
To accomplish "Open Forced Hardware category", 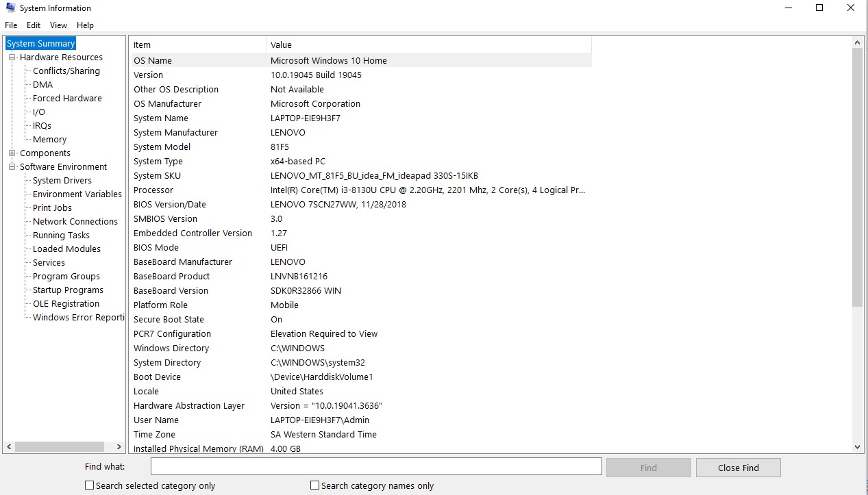I will pos(67,99).
